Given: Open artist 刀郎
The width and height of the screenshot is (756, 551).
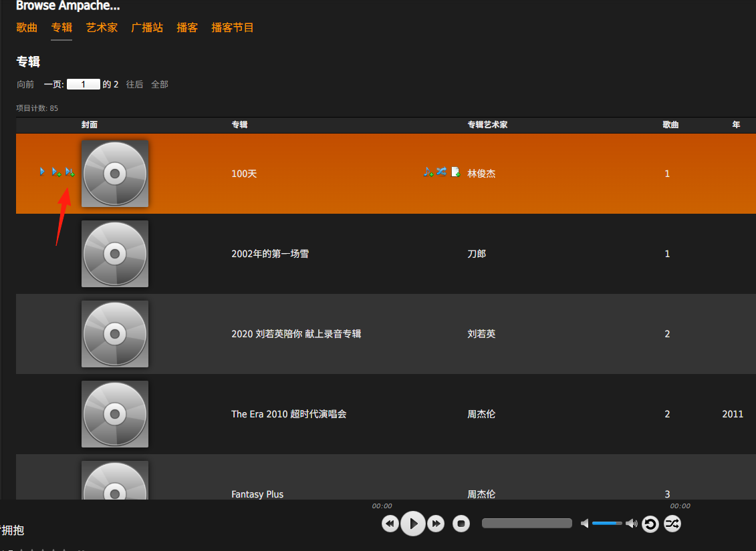Looking at the screenshot, I should (x=477, y=254).
